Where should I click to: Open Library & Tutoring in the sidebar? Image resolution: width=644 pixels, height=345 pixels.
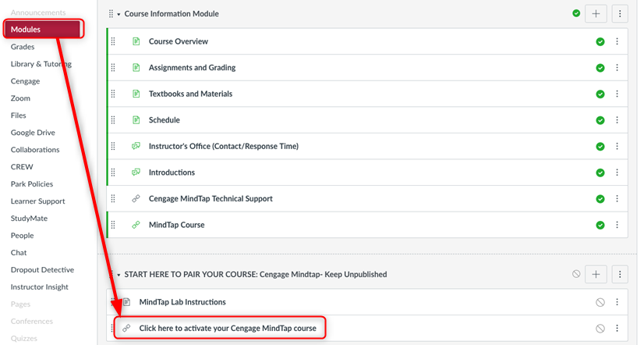point(41,64)
